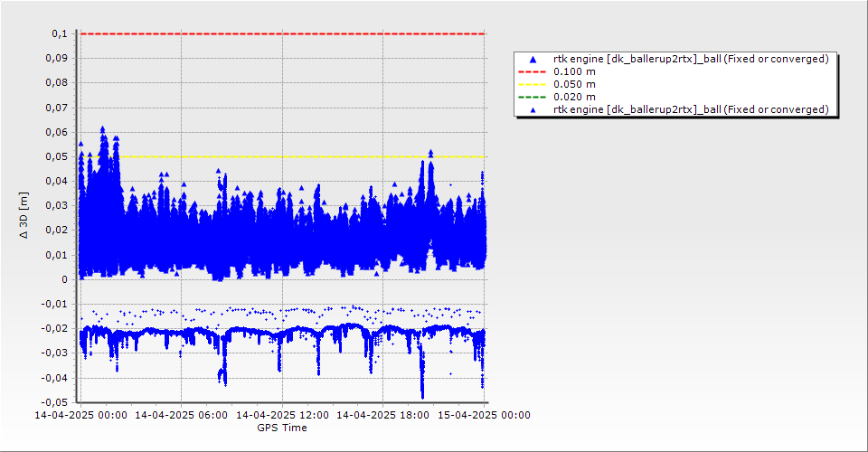868x452 pixels.
Task: Click the green dashed 0.020 m legend line
Action: 532,98
